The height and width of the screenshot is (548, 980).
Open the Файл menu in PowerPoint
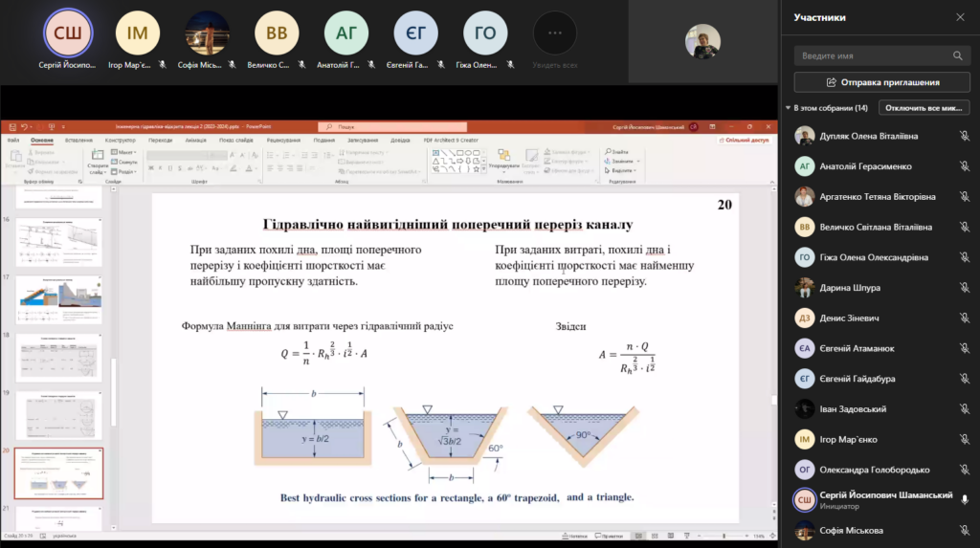pos(13,140)
